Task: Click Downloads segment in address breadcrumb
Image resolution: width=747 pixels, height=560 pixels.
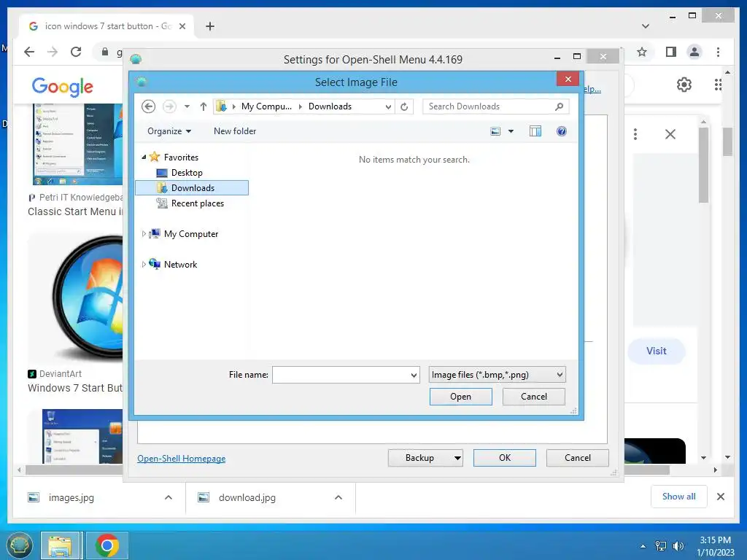Action: point(330,106)
